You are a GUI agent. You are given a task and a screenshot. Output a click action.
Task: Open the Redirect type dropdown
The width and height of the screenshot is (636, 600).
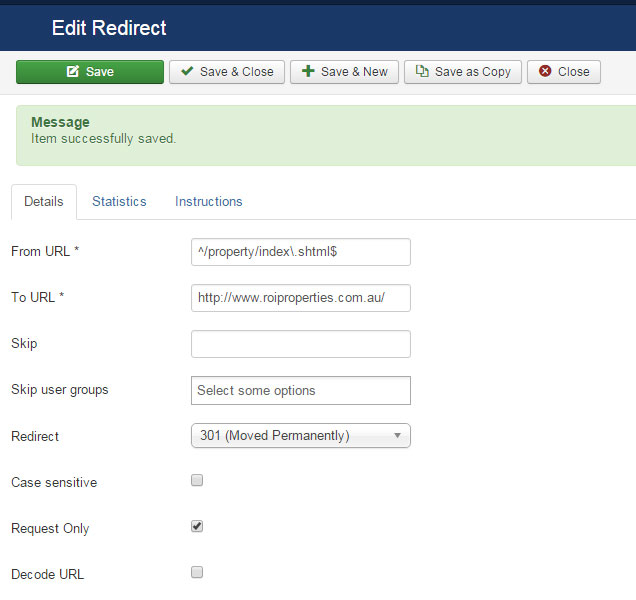(x=300, y=436)
